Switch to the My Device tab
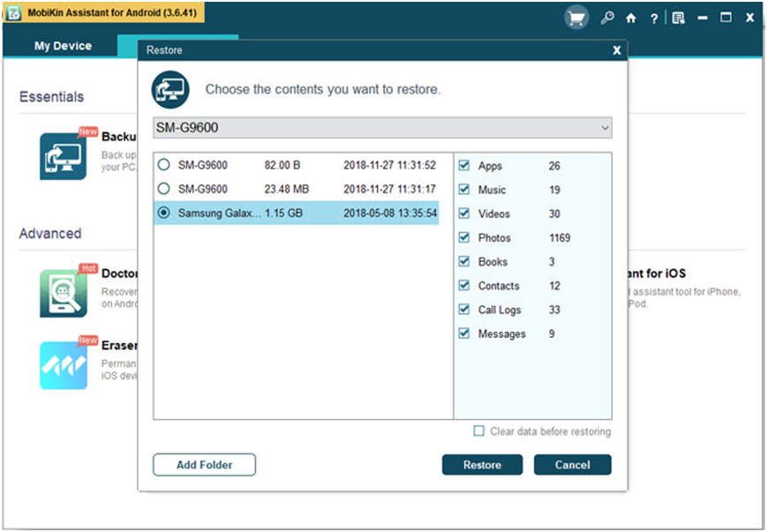 (x=63, y=46)
